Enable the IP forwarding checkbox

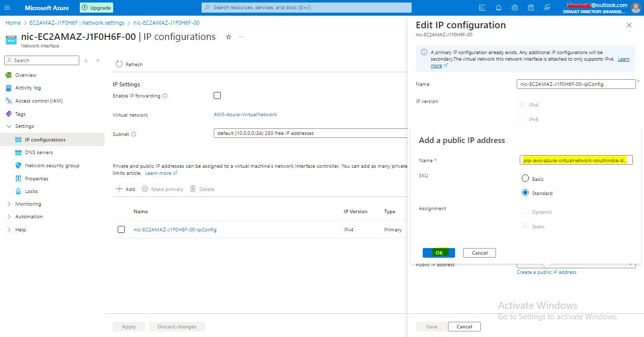pos(217,95)
